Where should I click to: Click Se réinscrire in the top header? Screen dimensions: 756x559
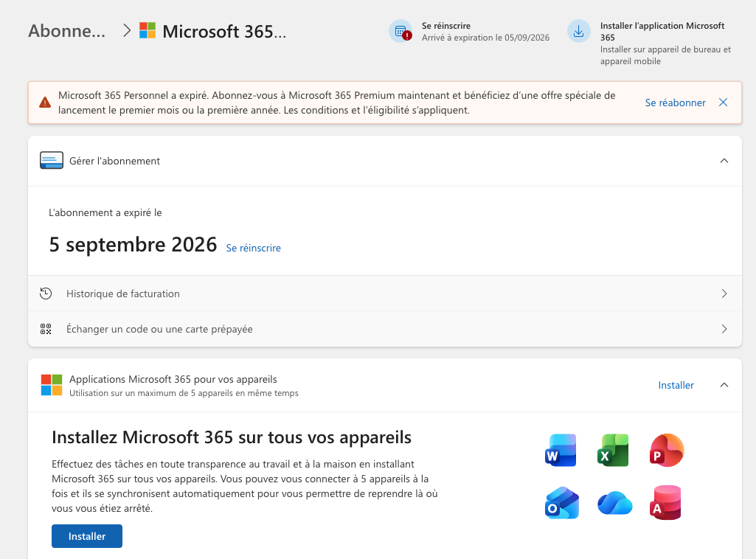tap(446, 26)
